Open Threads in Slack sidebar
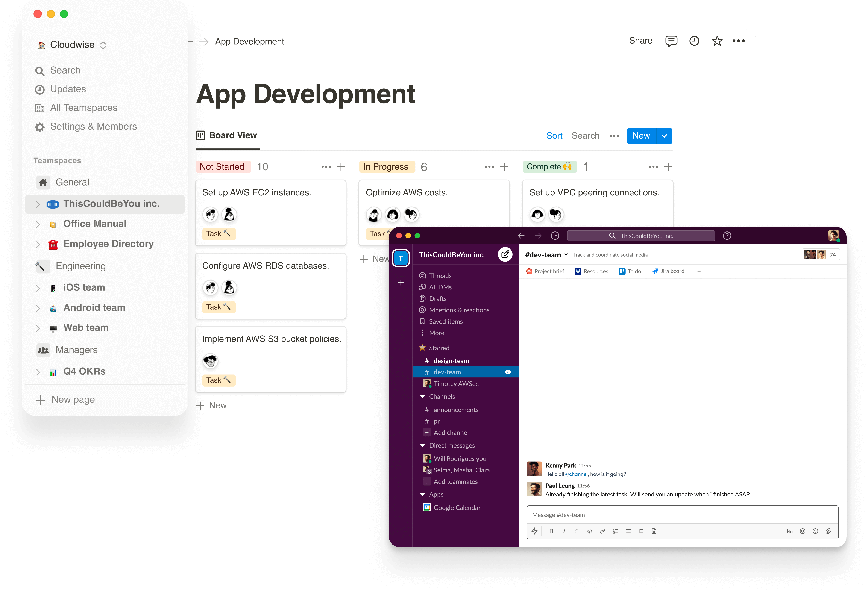868x590 pixels. (x=435, y=275)
